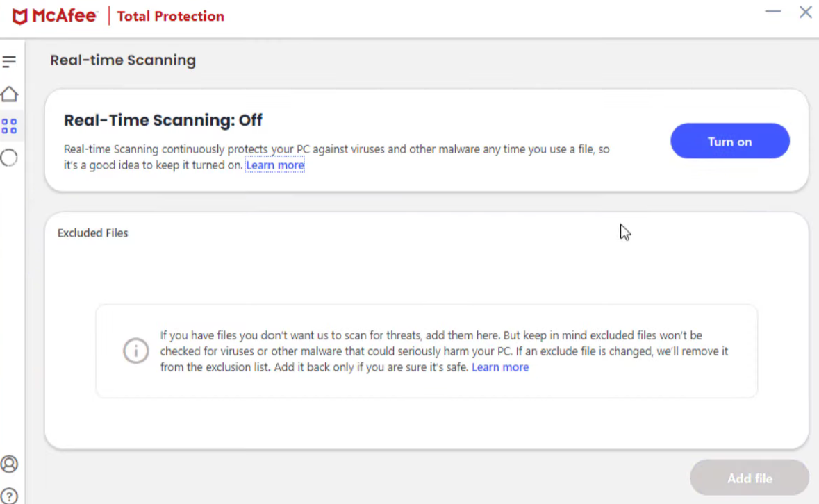Open Learn more about Real-time Scanning
Viewport: 819px width, 504px height.
(x=274, y=165)
